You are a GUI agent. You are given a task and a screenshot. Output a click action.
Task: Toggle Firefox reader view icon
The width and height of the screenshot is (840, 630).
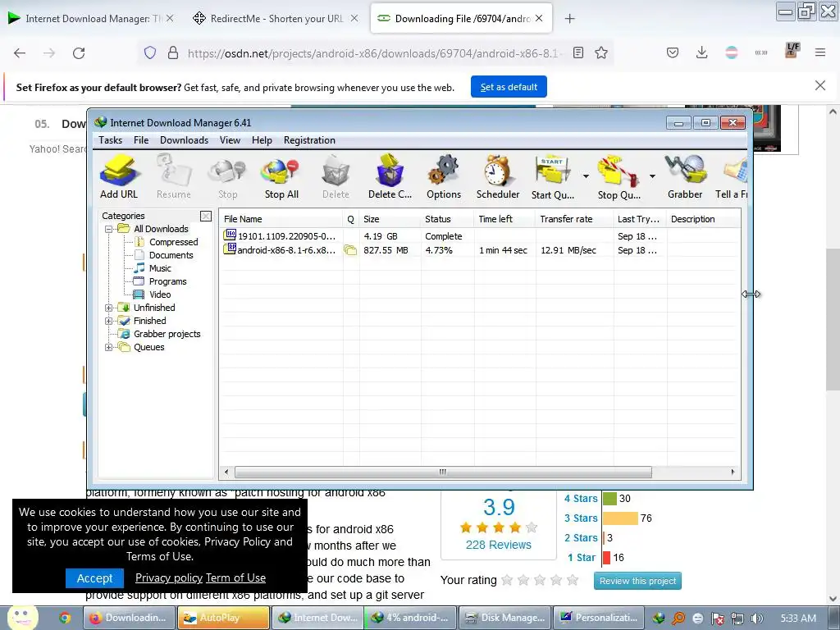pos(578,53)
